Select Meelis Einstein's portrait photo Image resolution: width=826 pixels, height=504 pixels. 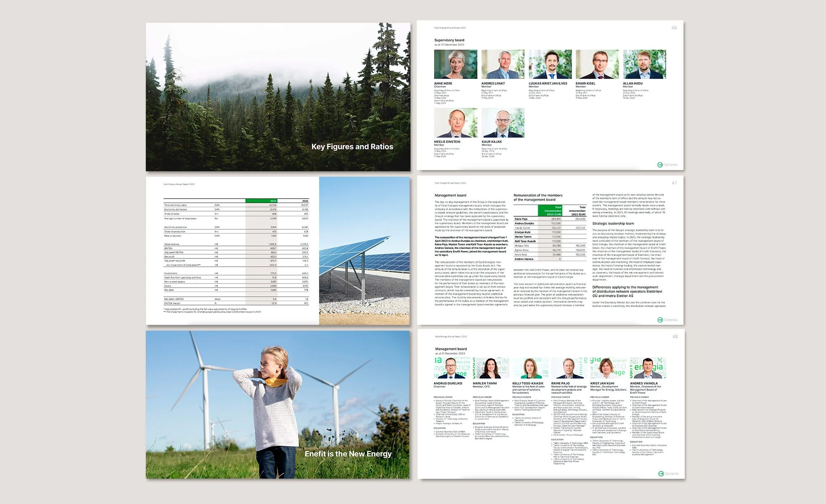[456, 123]
